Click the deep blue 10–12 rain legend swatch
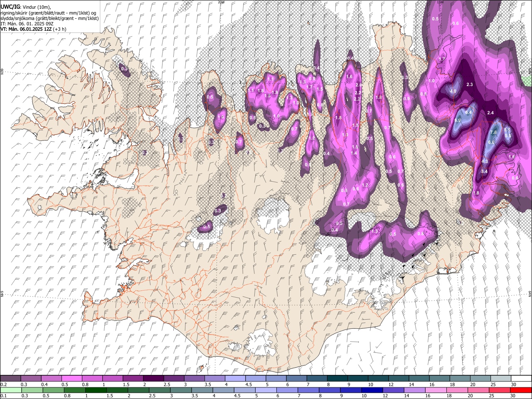This screenshot has height=399, width=532. [x=372, y=390]
